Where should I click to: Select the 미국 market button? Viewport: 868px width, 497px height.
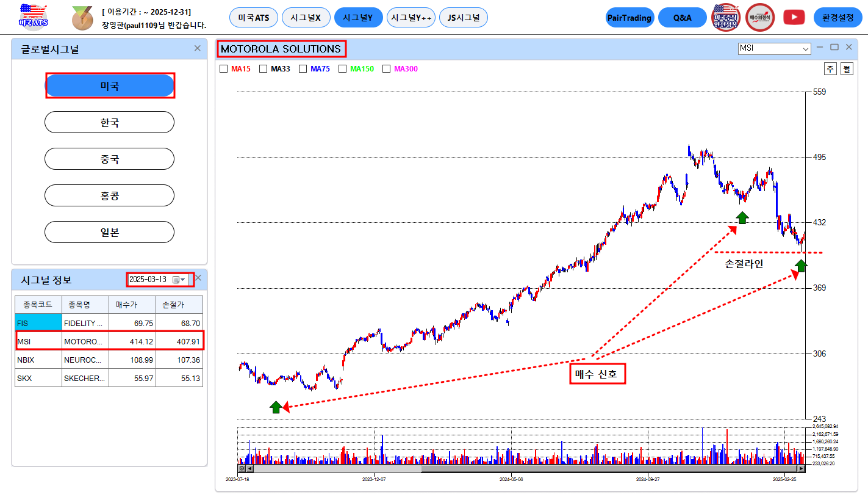(x=110, y=85)
